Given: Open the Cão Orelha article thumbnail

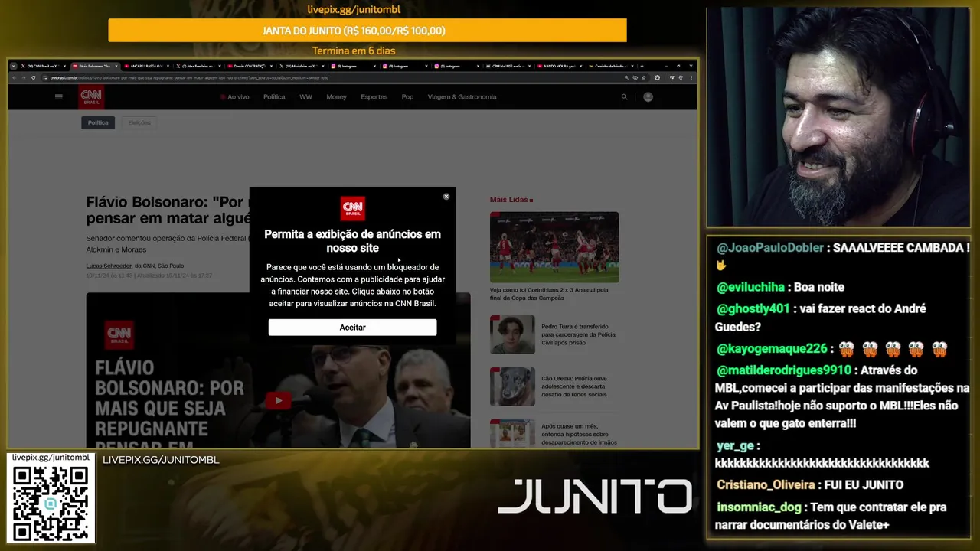Looking at the screenshot, I should (512, 386).
